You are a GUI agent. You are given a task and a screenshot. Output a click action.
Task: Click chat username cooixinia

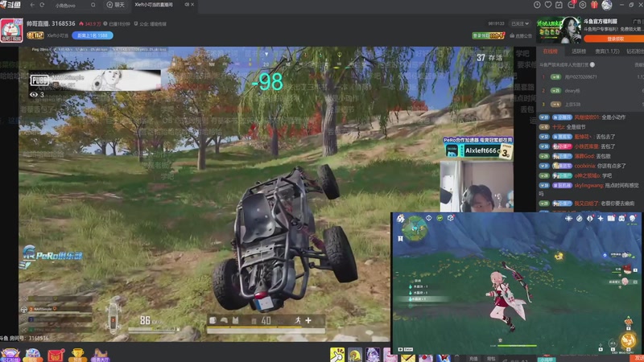tap(584, 166)
